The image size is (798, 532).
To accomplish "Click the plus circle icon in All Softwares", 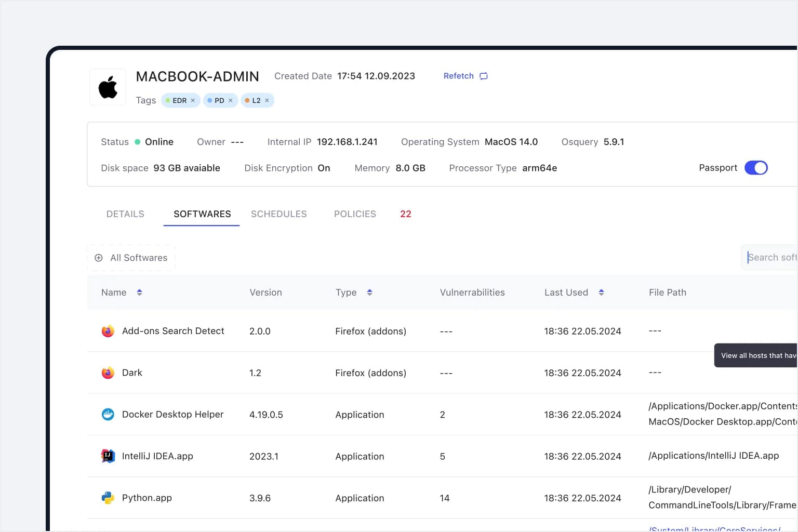I will click(x=99, y=258).
